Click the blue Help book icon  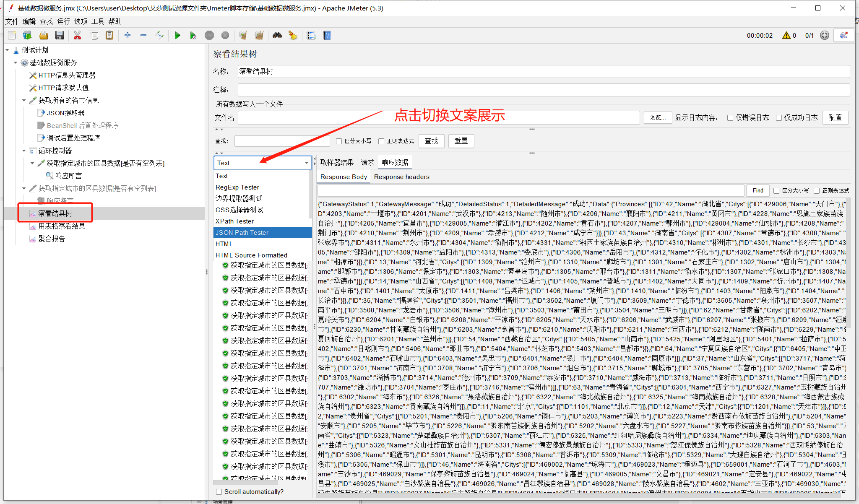327,36
